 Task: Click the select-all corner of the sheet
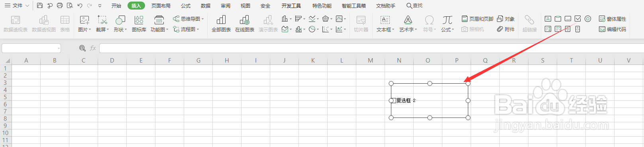(6, 61)
